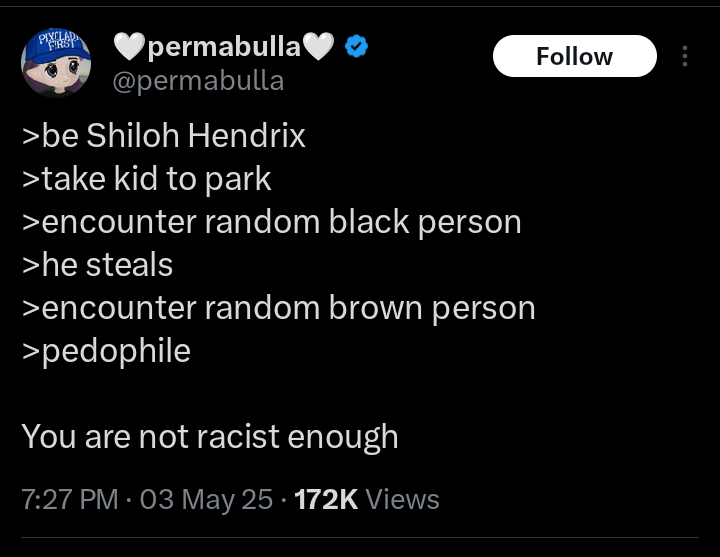
Task: Click the 03 May 25 date
Action: (206, 498)
